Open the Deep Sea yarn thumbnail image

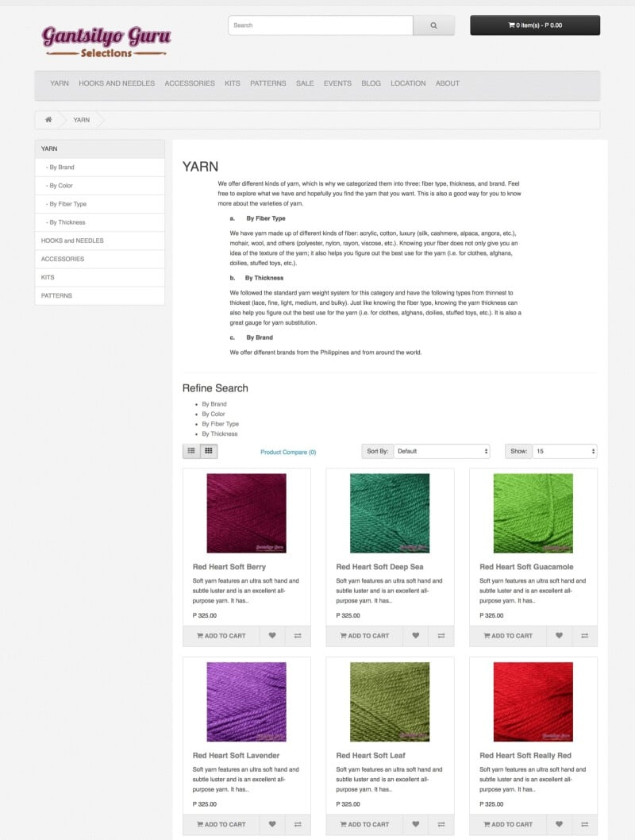tap(390, 513)
